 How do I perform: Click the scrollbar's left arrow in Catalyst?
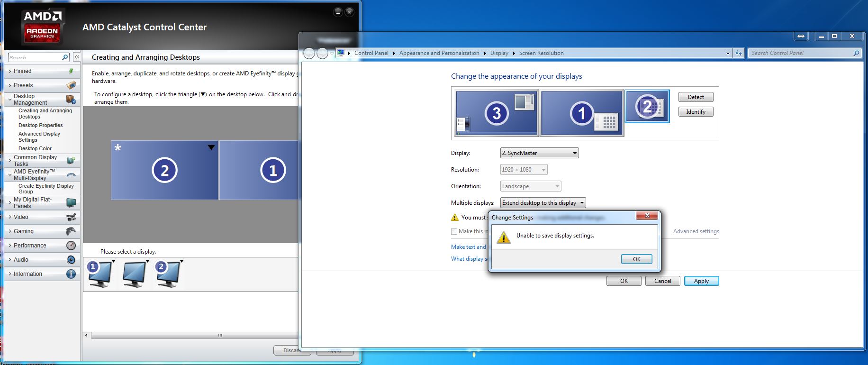(86, 335)
